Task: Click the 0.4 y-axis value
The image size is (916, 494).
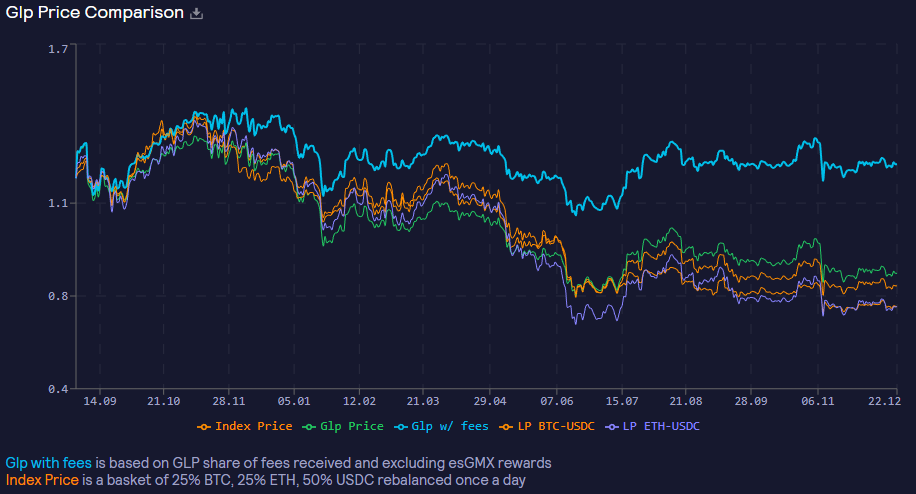Action: (x=58, y=389)
